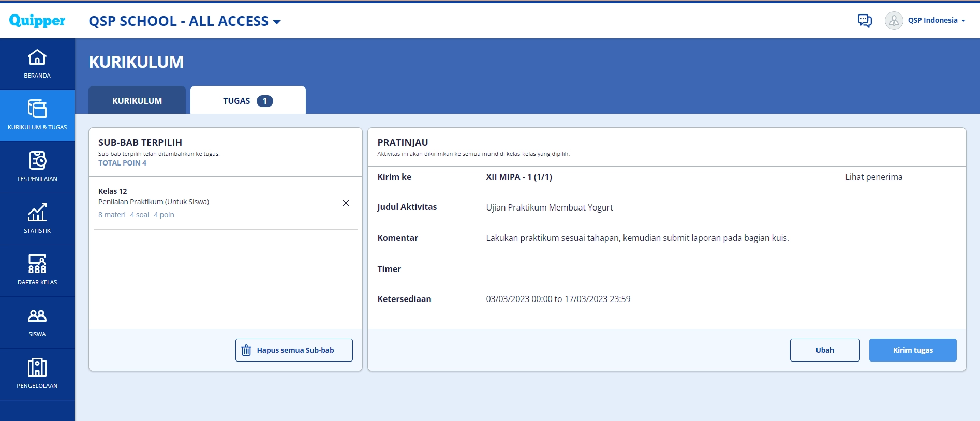Open the Statistik chart icon
The height and width of the screenshot is (421, 980).
(37, 213)
